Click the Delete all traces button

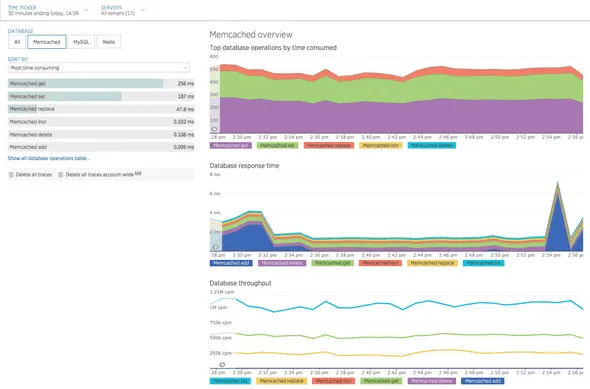(30, 175)
